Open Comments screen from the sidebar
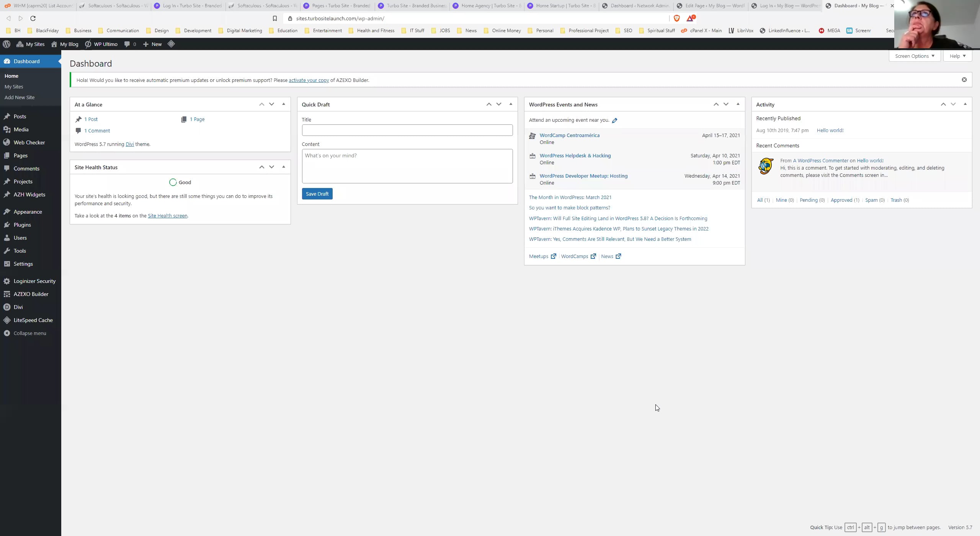 pos(27,168)
